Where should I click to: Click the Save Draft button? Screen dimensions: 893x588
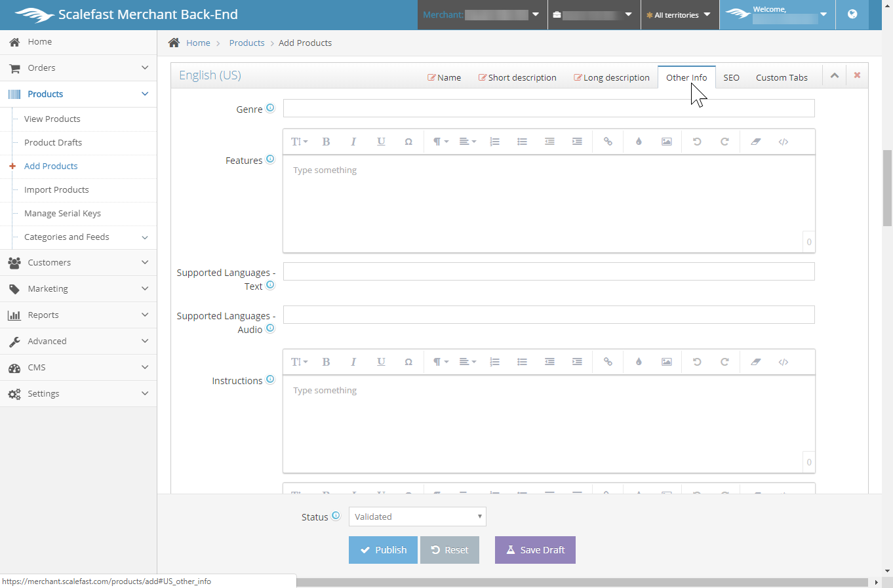tap(535, 550)
